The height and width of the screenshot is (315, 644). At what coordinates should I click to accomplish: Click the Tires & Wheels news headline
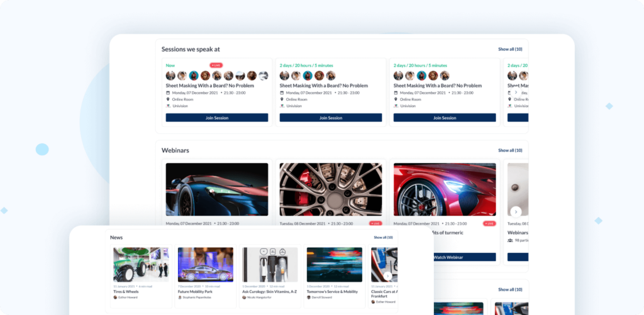[126, 292]
